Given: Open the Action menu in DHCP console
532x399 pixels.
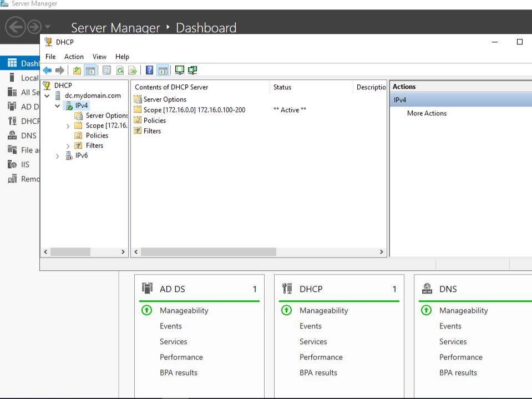Looking at the screenshot, I should [74, 57].
